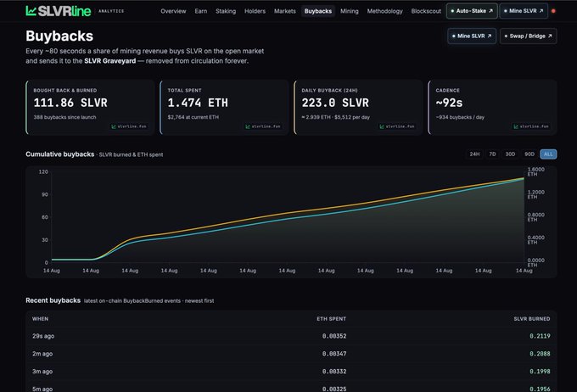
Task: Open the Methodology page
Action: 384,11
